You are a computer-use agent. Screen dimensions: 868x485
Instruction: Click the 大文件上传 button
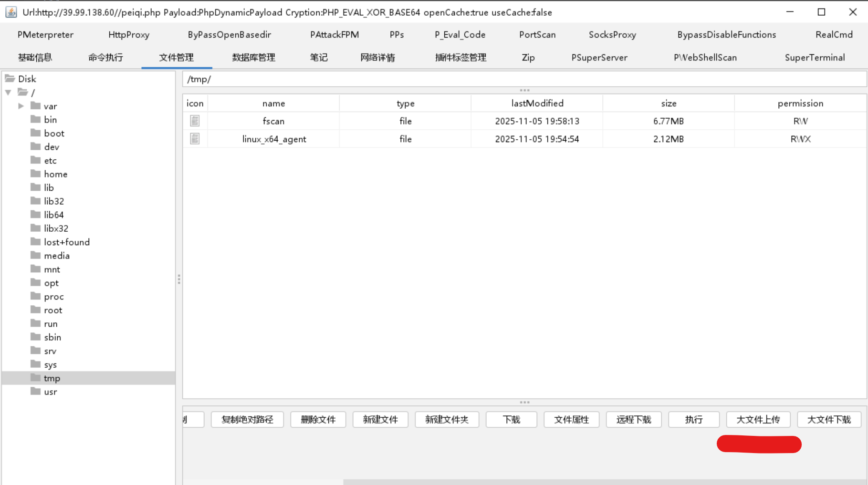758,420
